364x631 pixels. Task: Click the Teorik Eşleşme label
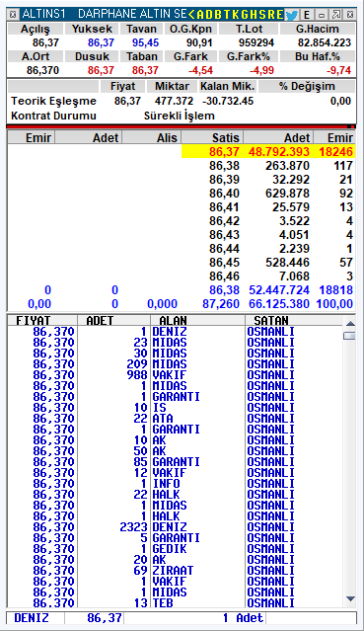53,101
